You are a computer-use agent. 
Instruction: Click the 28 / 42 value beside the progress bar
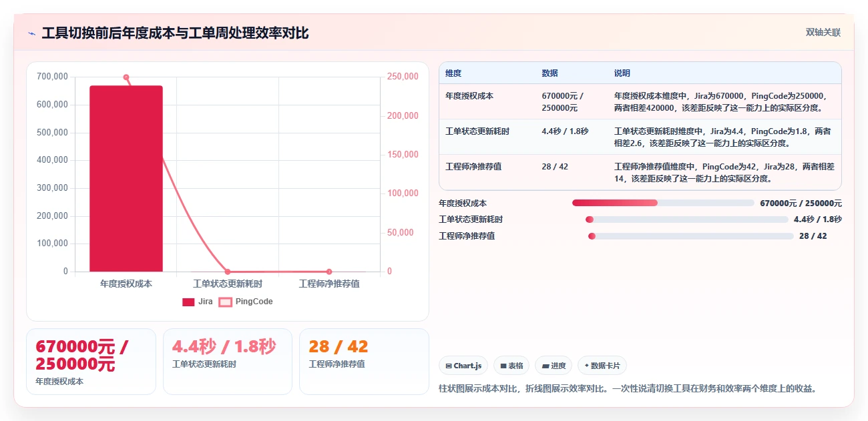(x=813, y=236)
